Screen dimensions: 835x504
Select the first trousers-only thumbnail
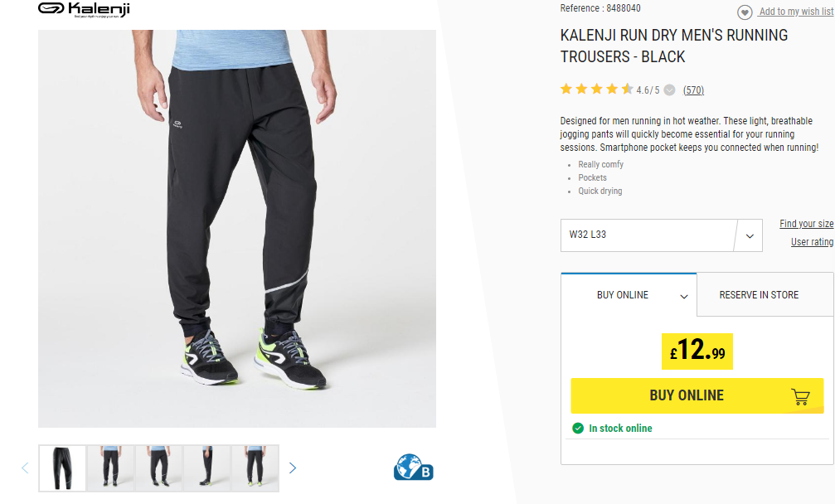click(x=62, y=468)
